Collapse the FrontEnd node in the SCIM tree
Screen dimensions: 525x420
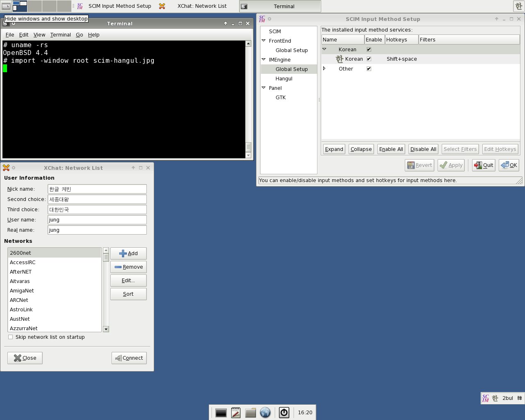coord(264,41)
